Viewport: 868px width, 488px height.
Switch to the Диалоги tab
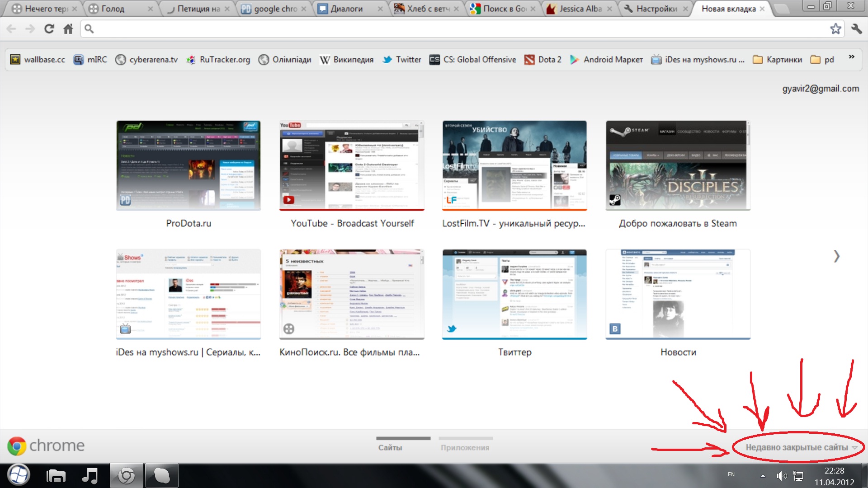tap(349, 9)
